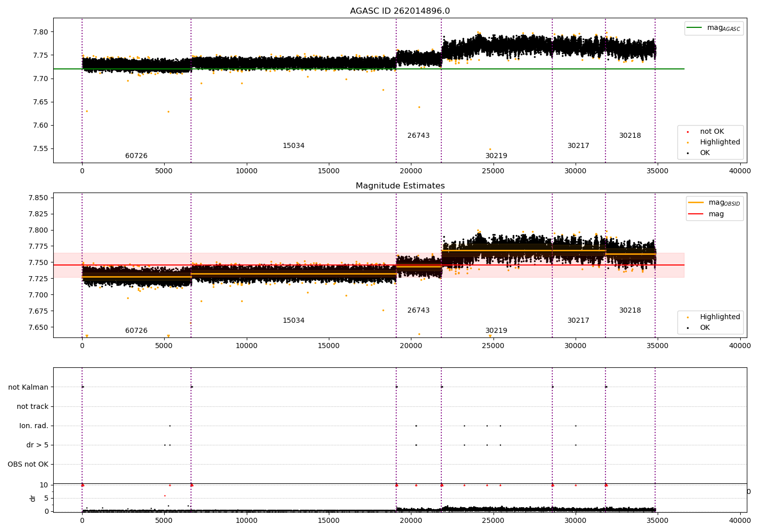The height and width of the screenshot is (532, 760).
Task: Click obsid label 30218 in top panel
Action: click(x=630, y=136)
